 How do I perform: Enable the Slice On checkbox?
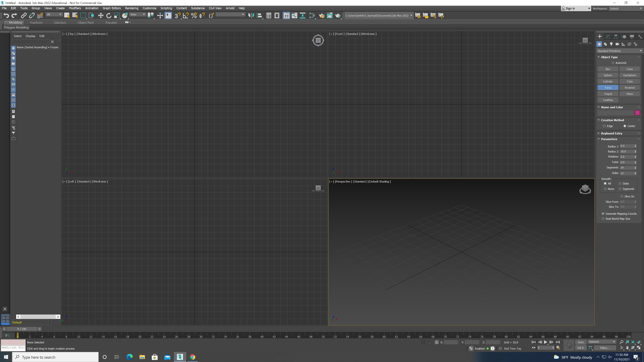(x=622, y=197)
